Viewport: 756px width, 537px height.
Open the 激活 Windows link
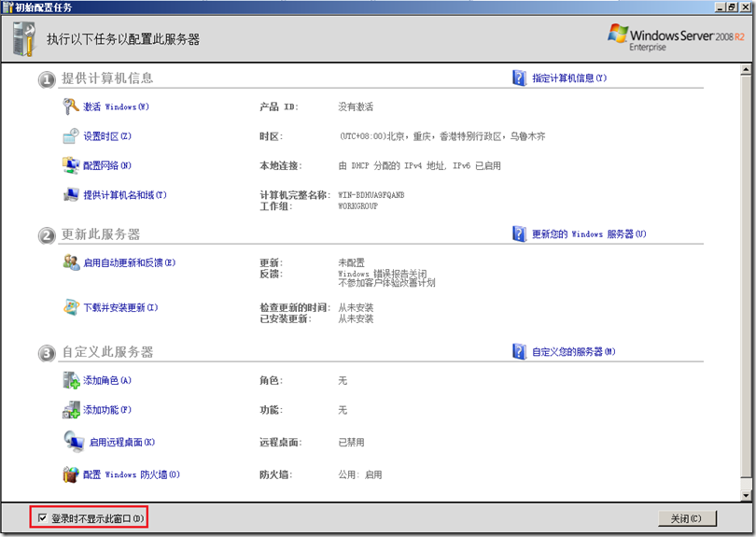tap(116, 106)
